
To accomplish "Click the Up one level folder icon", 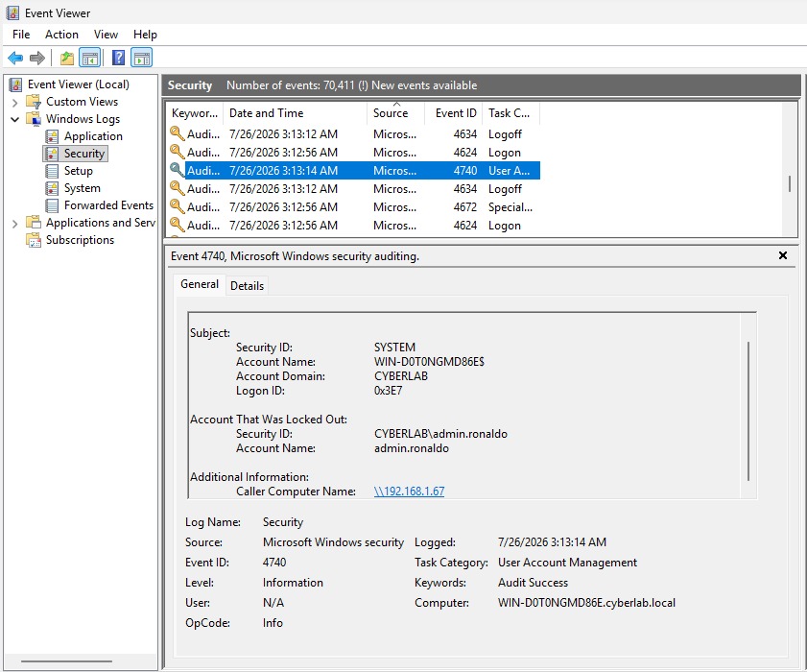I will tap(67, 59).
